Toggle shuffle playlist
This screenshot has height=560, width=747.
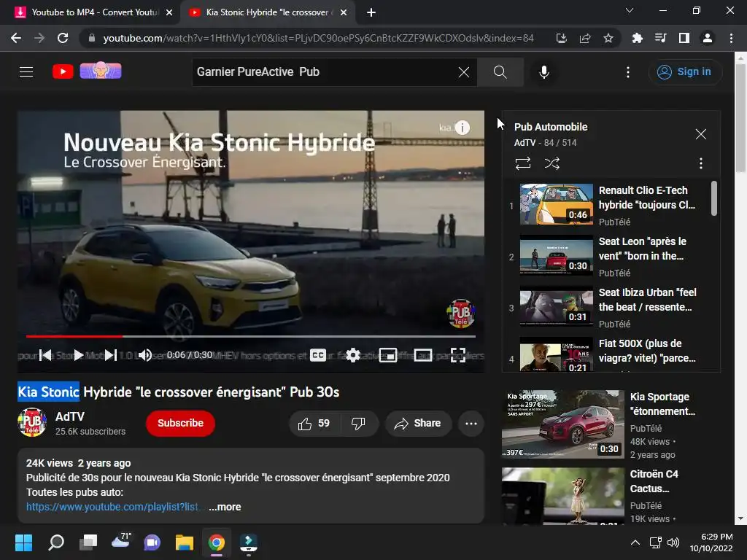551,163
